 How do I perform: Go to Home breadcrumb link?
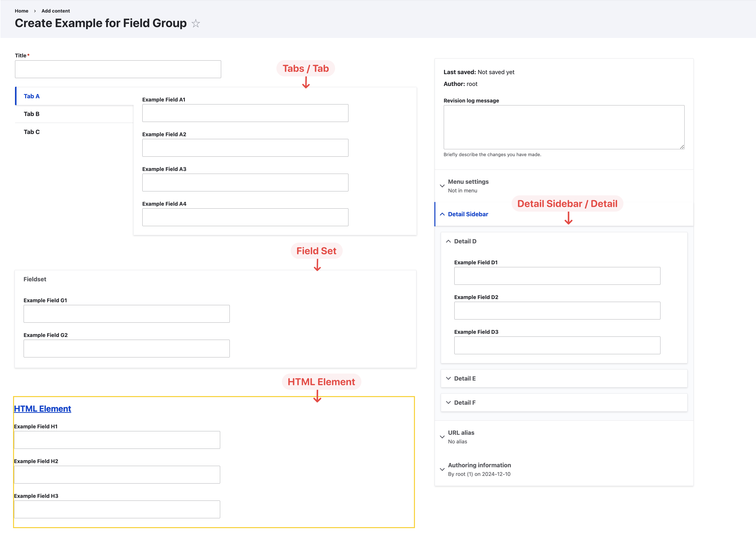click(21, 11)
